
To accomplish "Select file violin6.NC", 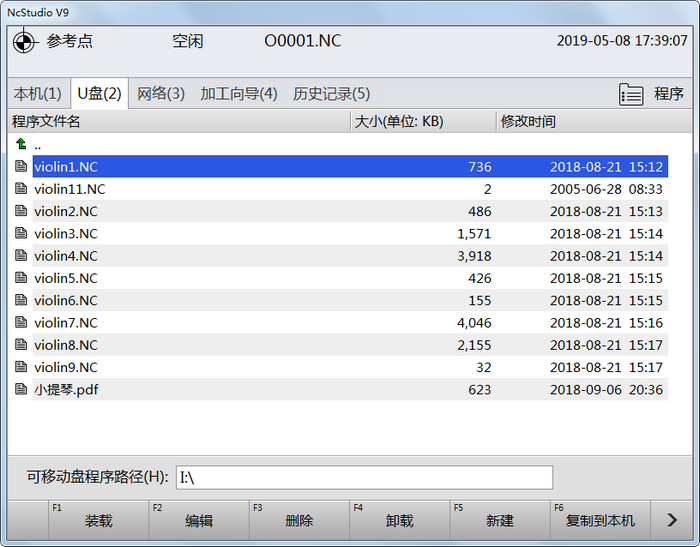I will (350, 300).
